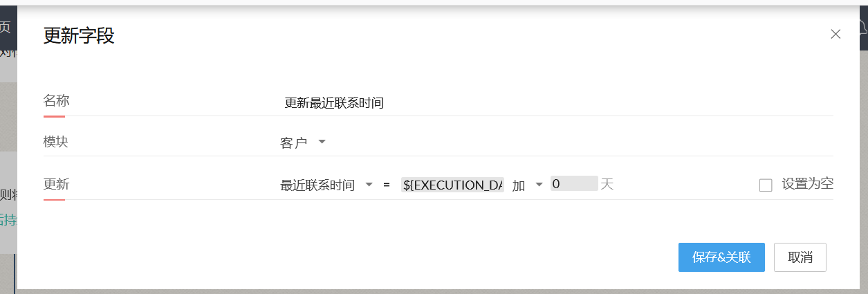Click the 天 unit label
Image resolution: width=868 pixels, height=294 pixels.
tap(607, 185)
